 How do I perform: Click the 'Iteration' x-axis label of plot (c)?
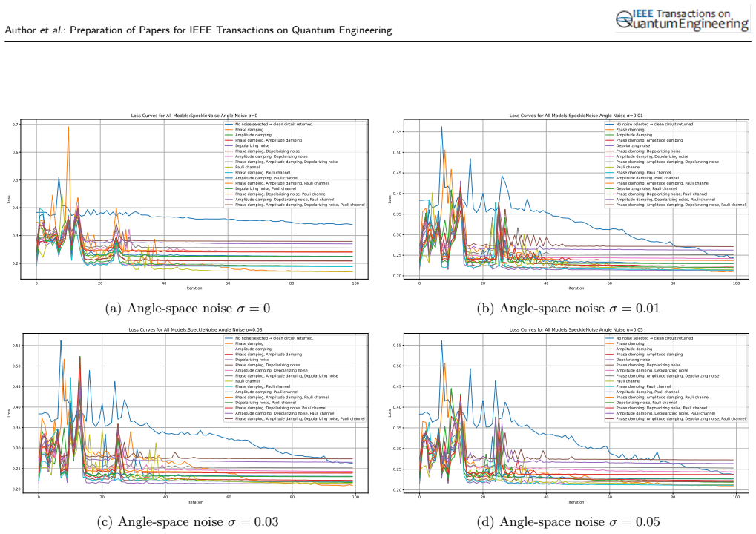click(x=195, y=502)
